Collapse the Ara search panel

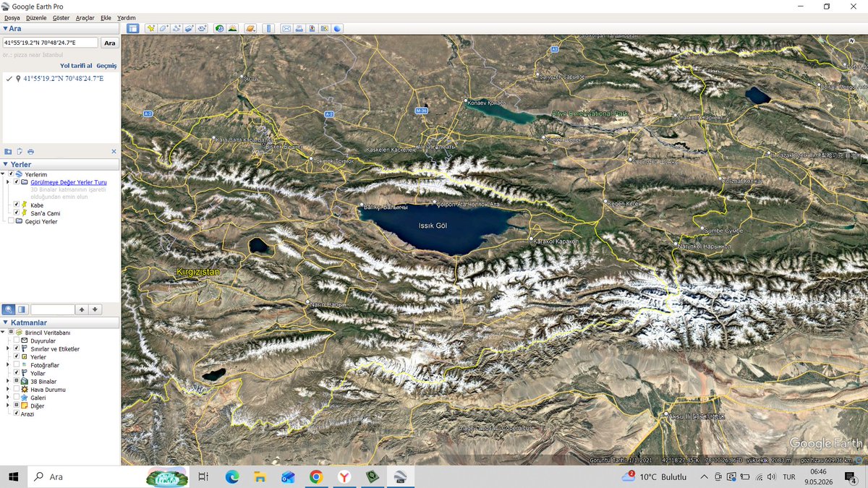[x=6, y=28]
